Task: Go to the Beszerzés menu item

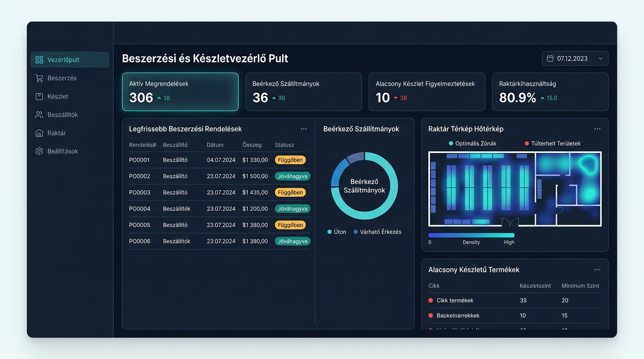Action: tap(70, 78)
